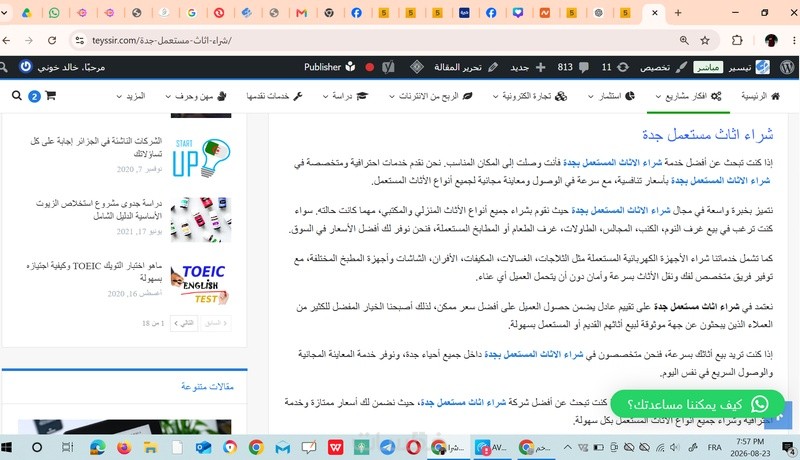Click the red record dot in admin bar
800x460 pixels.
click(x=369, y=67)
